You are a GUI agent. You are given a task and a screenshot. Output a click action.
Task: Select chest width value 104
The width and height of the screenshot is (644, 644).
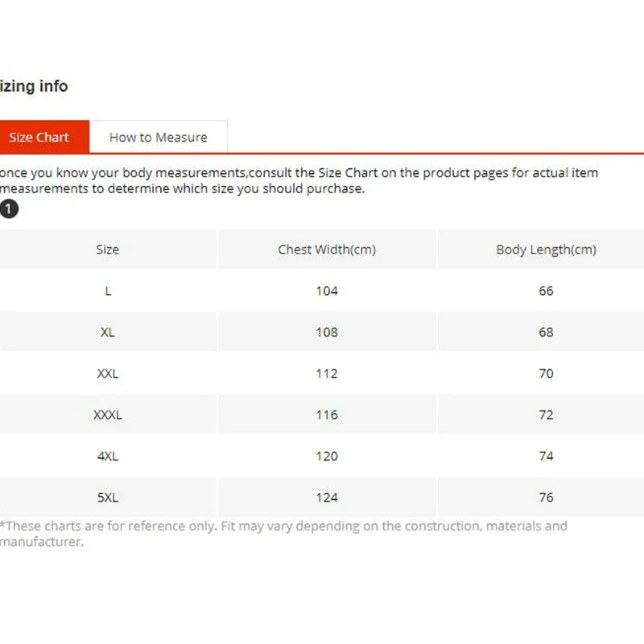(327, 291)
